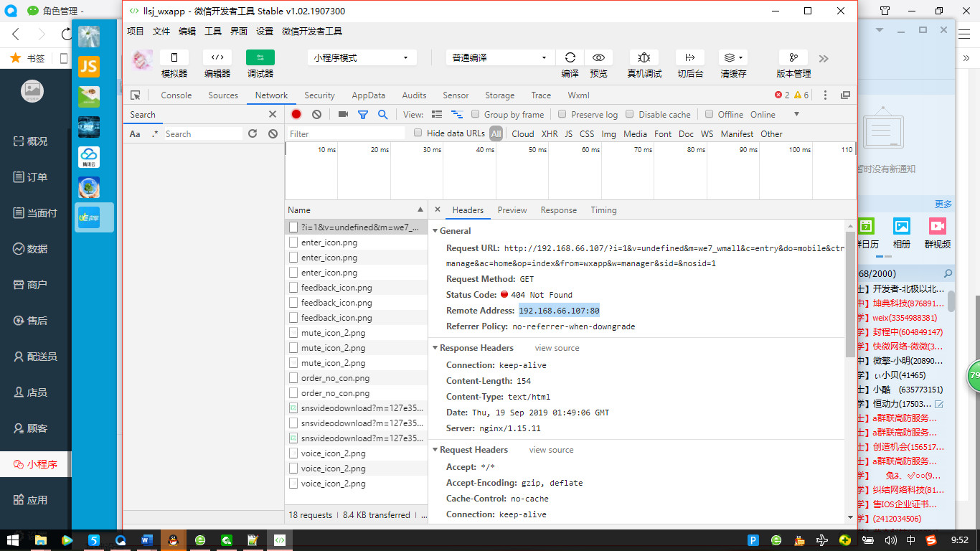980x551 pixels.
Task: Click view source next to Response Headers
Action: tap(557, 348)
